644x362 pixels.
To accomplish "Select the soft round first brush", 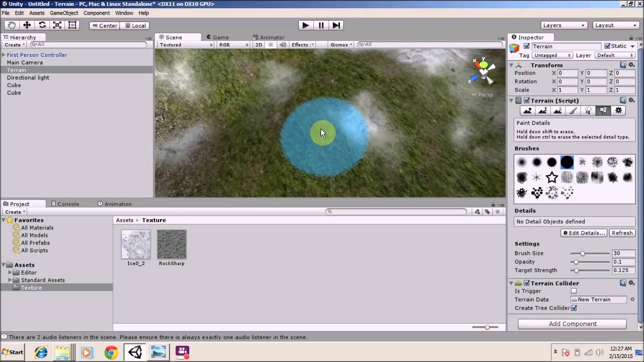I will (522, 162).
